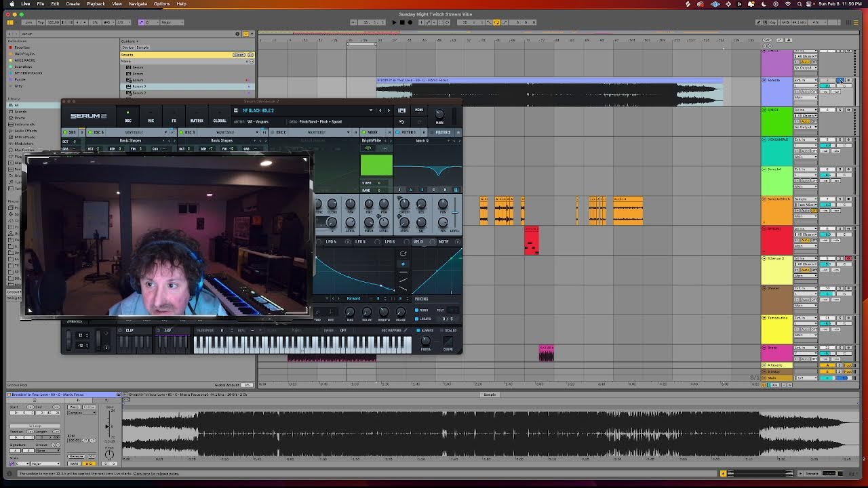The image size is (868, 488).
Task: Click the Clear button in Results
Action: click(x=239, y=55)
